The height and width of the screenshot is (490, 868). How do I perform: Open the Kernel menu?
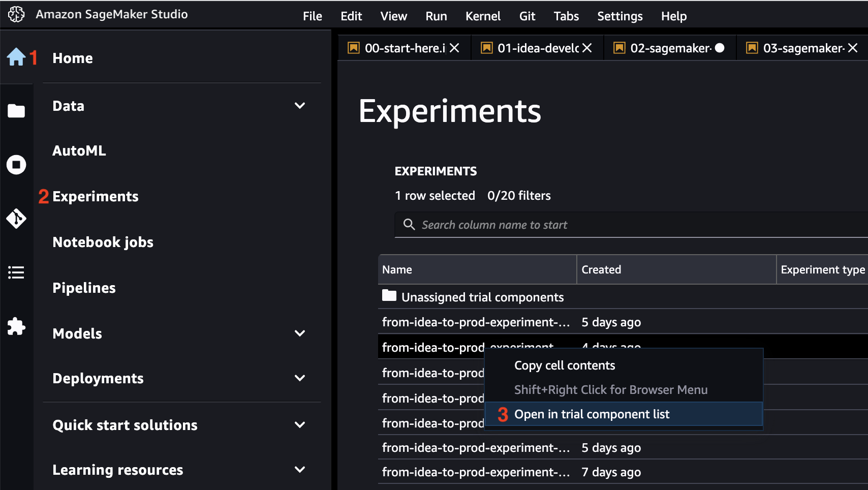483,16
